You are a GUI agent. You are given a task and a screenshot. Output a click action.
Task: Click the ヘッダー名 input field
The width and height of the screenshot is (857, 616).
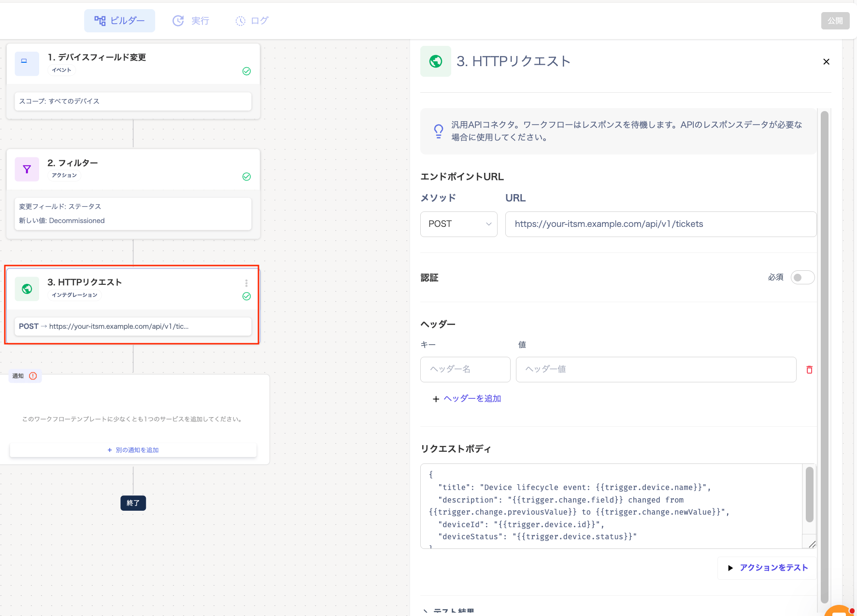[x=465, y=369]
